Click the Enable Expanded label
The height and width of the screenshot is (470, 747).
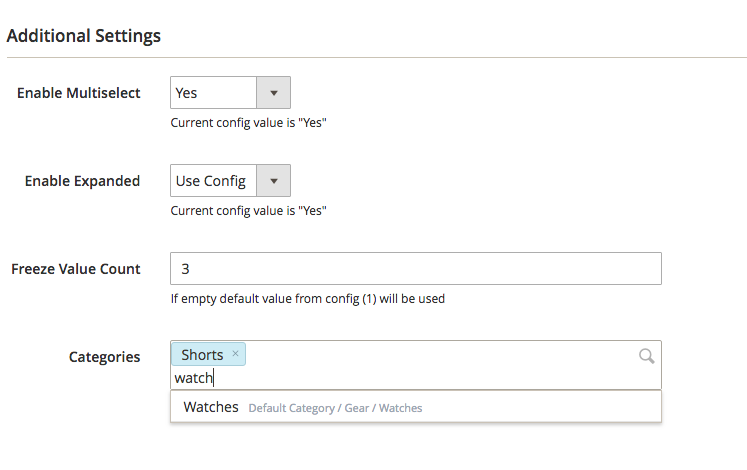point(82,181)
